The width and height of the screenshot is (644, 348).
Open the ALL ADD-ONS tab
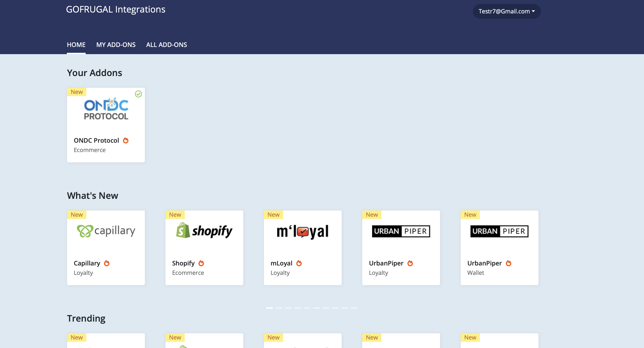point(167,45)
